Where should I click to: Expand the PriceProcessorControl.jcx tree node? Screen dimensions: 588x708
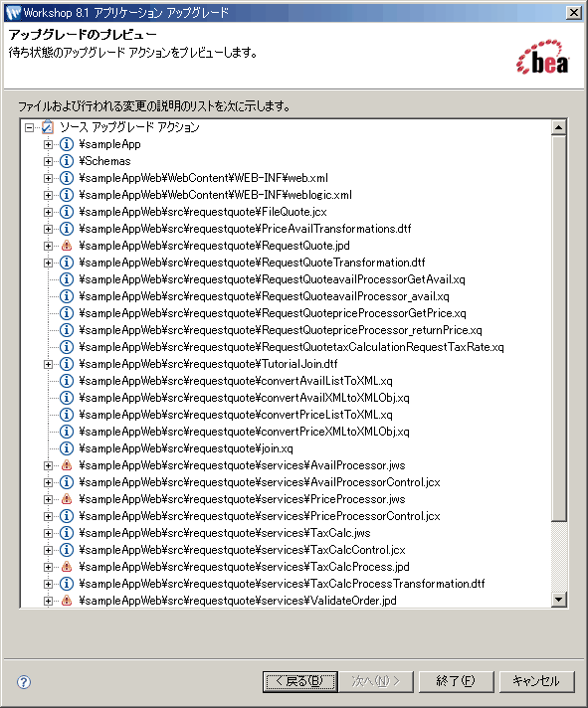[x=48, y=516]
